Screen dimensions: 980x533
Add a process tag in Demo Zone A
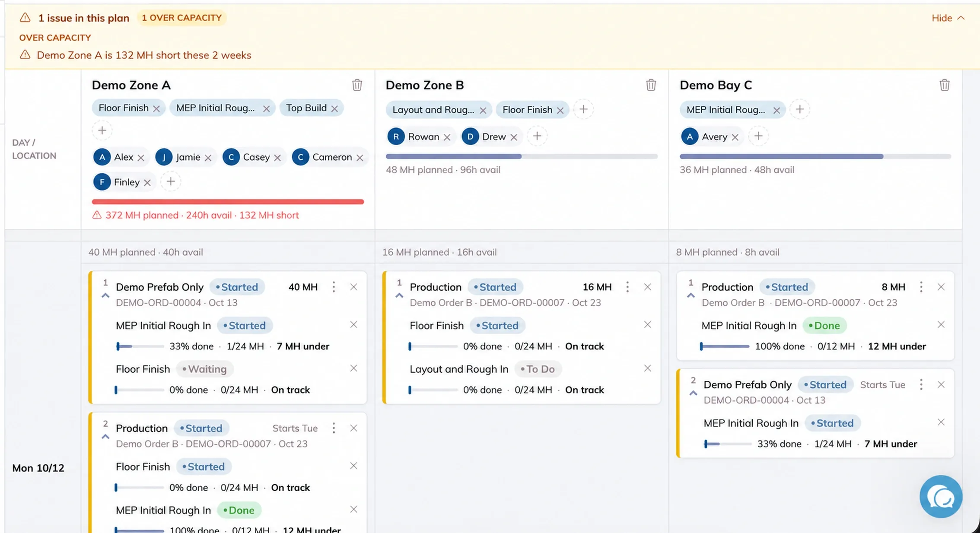(x=102, y=130)
